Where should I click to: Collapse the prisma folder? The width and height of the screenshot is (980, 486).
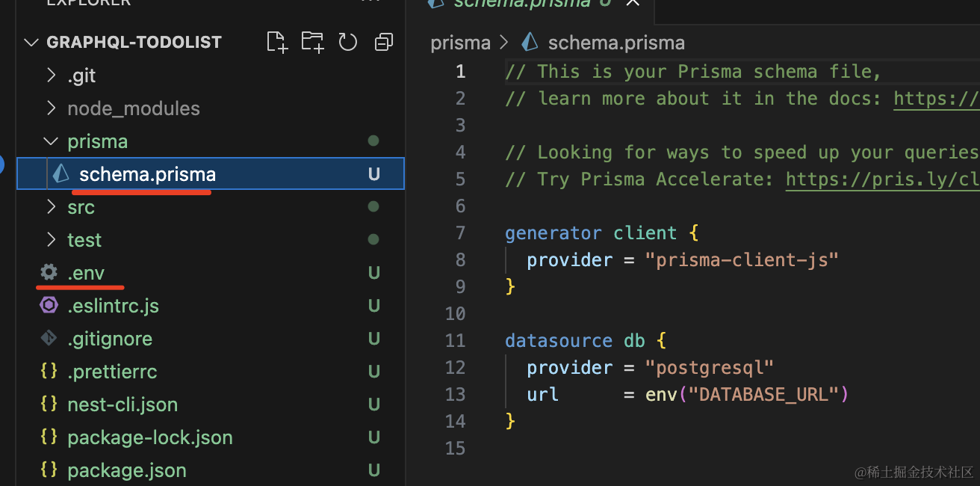point(51,141)
